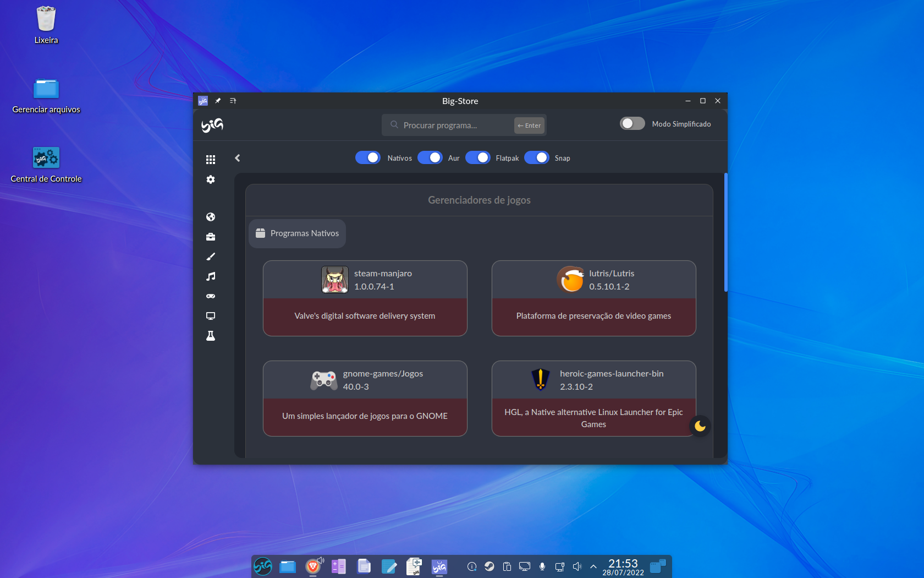Click the Big-Store titlebar app icon
The image size is (924, 578).
point(203,101)
